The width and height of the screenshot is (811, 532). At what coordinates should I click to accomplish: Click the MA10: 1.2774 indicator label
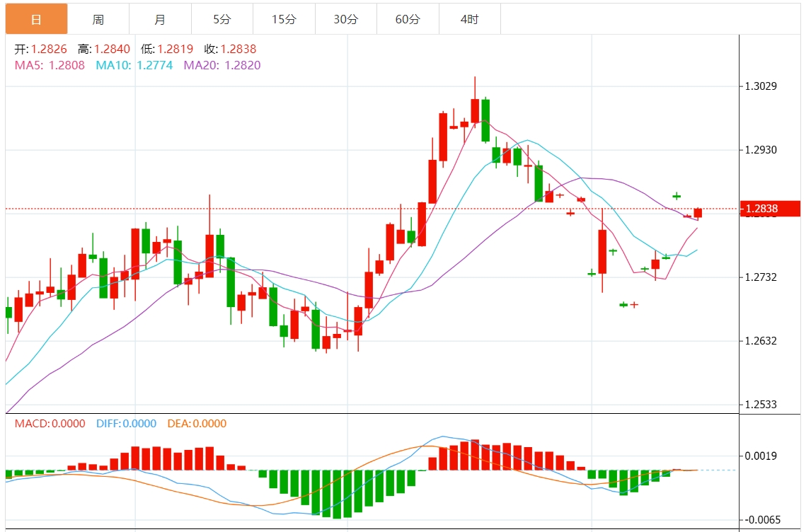(x=134, y=65)
